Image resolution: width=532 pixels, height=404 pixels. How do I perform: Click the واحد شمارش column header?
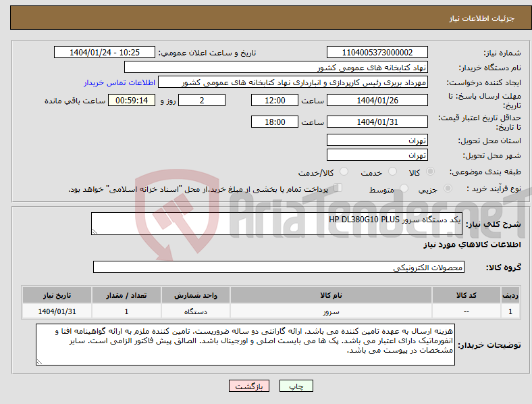195,295
